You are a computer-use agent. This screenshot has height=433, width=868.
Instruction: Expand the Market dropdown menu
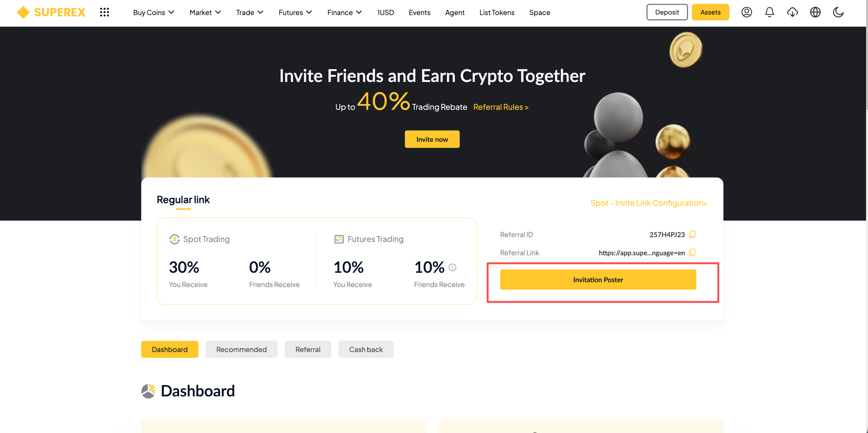point(205,13)
